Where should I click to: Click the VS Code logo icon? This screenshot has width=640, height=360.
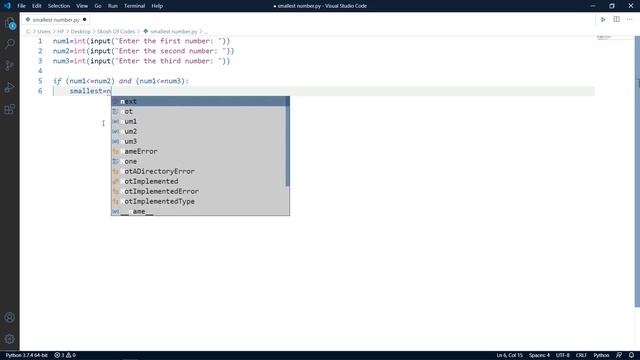pyautogui.click(x=7, y=6)
